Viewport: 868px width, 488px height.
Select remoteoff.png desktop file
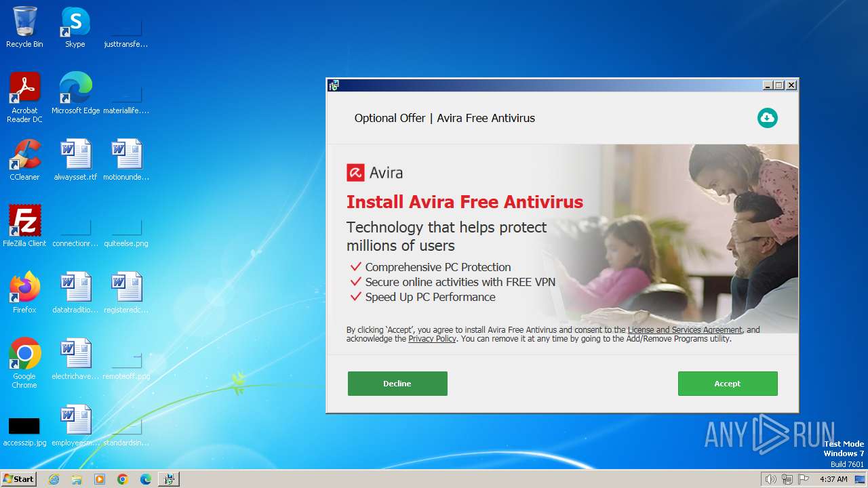[x=126, y=359]
